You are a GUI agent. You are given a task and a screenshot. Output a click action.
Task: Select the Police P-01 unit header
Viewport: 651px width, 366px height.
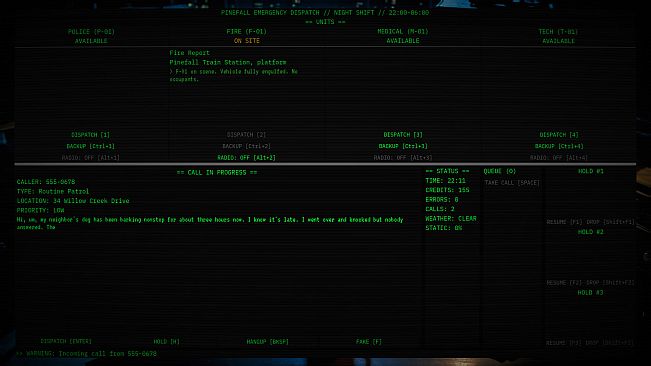pyautogui.click(x=91, y=32)
